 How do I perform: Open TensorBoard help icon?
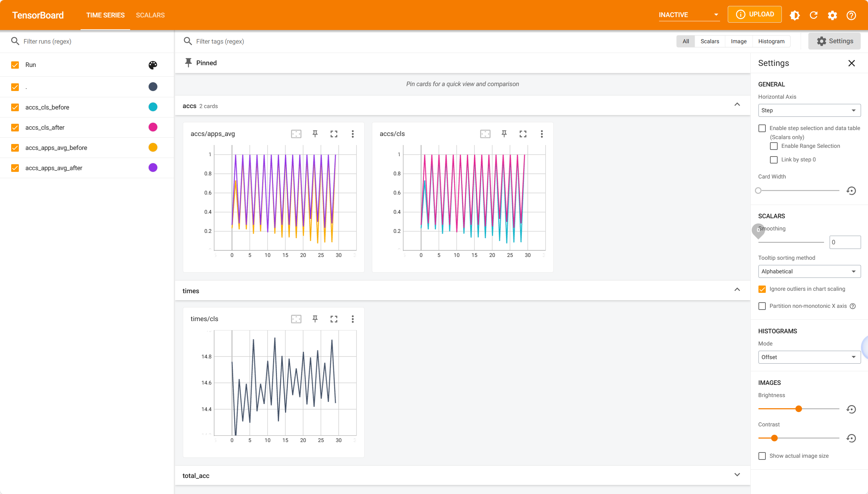tap(851, 15)
